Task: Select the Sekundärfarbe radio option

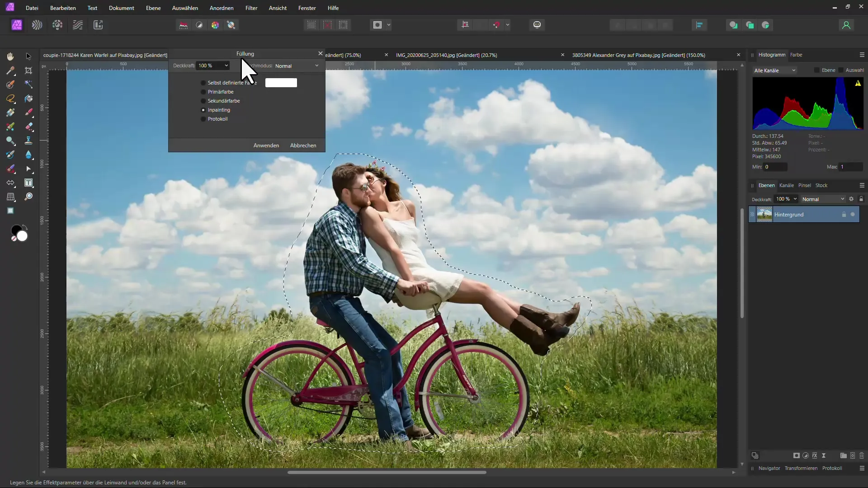Action: [x=203, y=101]
